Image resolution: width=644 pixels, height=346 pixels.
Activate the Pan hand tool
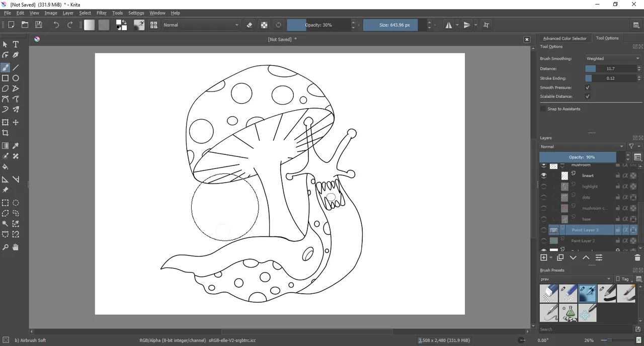pyautogui.click(x=16, y=247)
